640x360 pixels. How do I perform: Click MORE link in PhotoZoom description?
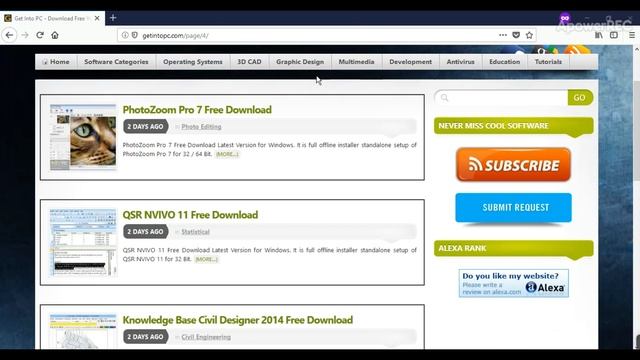click(x=227, y=154)
